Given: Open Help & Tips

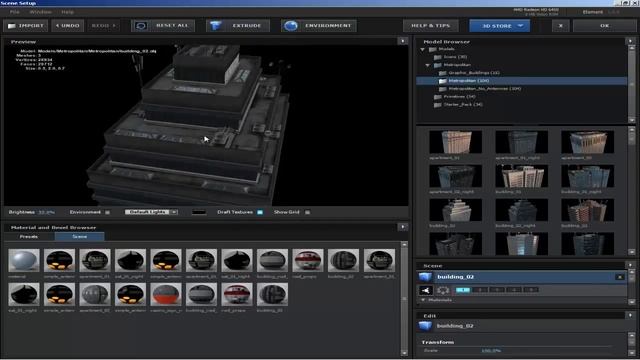Looking at the screenshot, I should (x=431, y=26).
